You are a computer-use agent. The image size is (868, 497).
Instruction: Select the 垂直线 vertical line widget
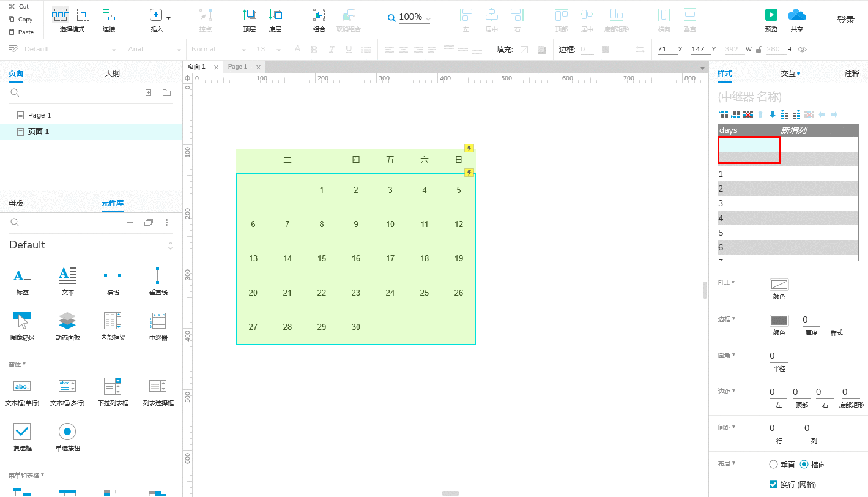tap(158, 281)
